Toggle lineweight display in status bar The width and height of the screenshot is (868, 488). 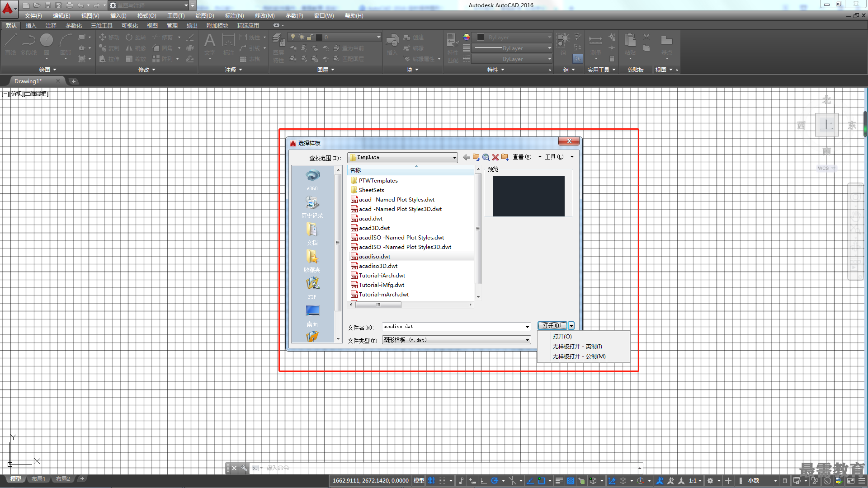point(559,481)
